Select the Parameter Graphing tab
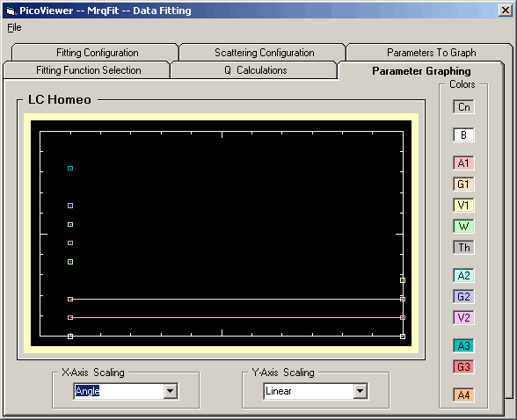Image resolution: width=517 pixels, height=420 pixels. tap(421, 71)
